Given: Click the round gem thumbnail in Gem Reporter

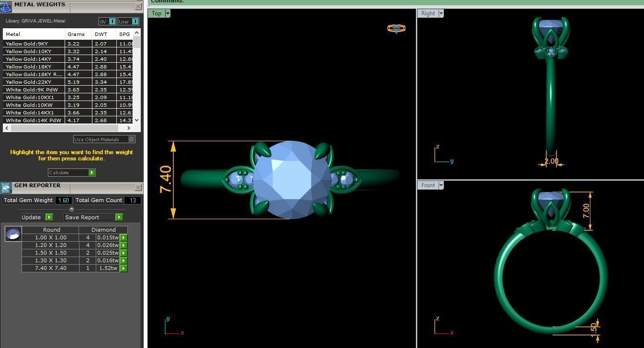Looking at the screenshot, I should tap(13, 234).
